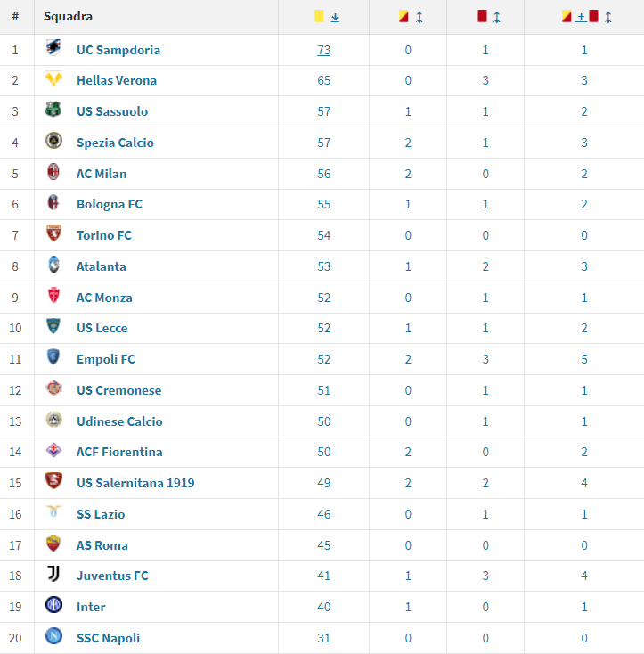Click the AC Milan club crest
This screenshot has height=654, width=644.
[53, 172]
